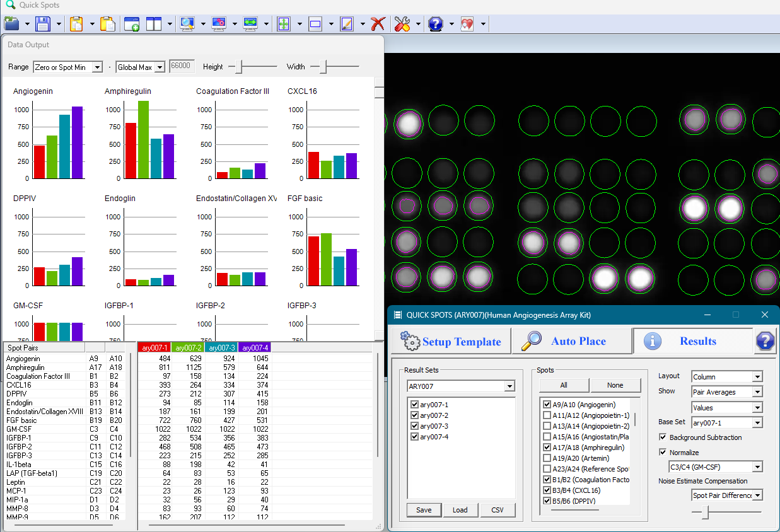Save using the floppy disk icon
The image size is (780, 532).
43,24
